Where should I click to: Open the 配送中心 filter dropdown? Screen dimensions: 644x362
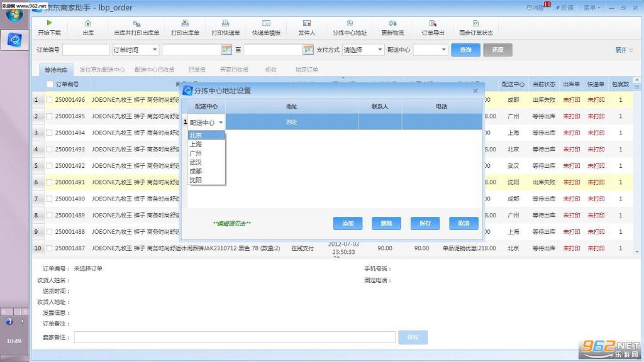(x=430, y=50)
